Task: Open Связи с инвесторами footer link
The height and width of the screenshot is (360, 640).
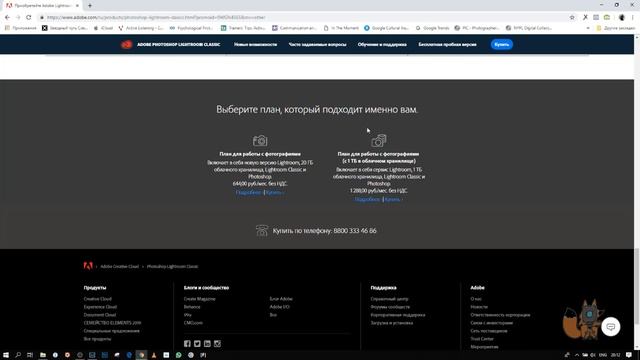Action: click(492, 323)
